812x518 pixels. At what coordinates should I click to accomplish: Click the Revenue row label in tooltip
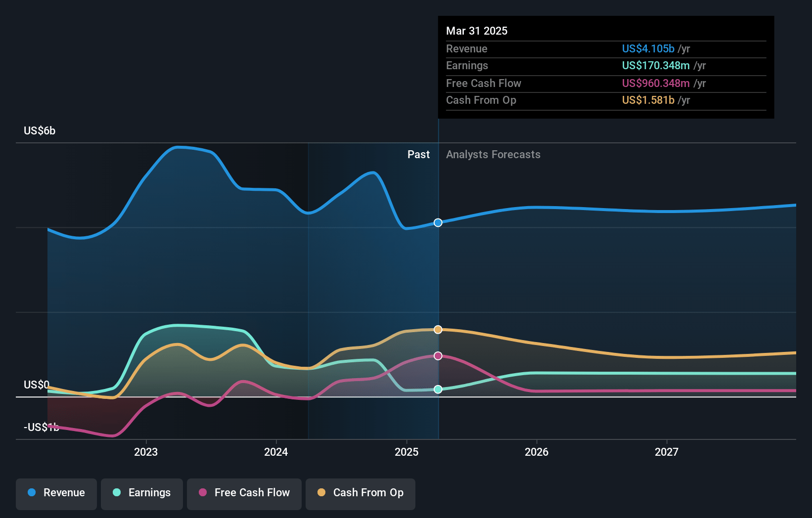coord(467,48)
